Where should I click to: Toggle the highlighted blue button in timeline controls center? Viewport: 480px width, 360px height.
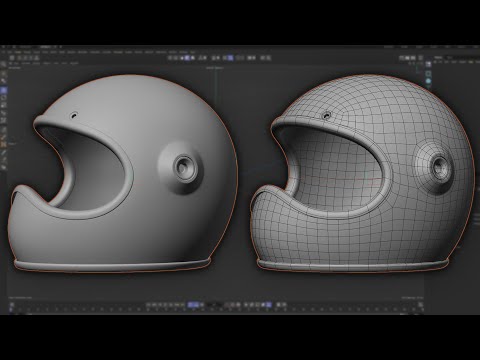point(193,305)
